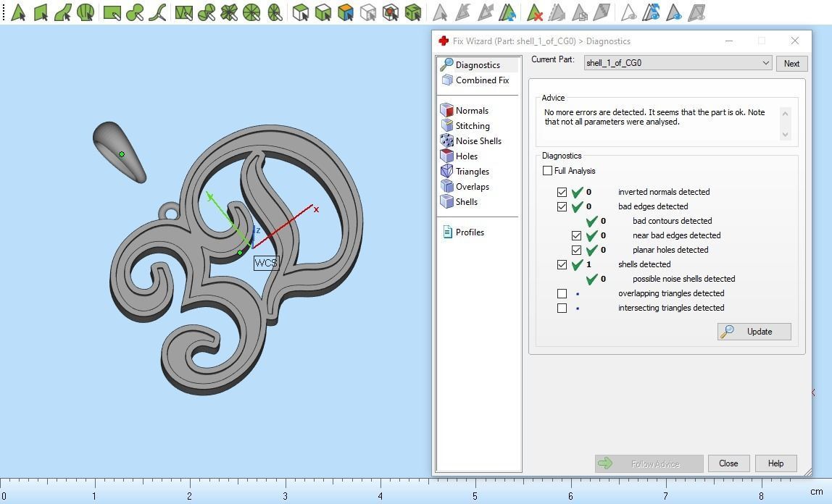
Task: Open the Triangles fix page
Action: [x=473, y=171]
